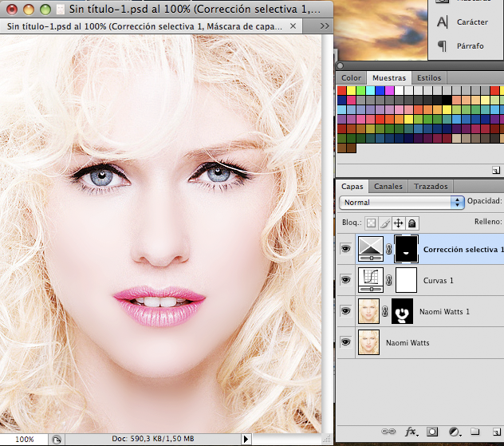Open the Estilos tab
The image size is (504, 446).
(x=429, y=78)
